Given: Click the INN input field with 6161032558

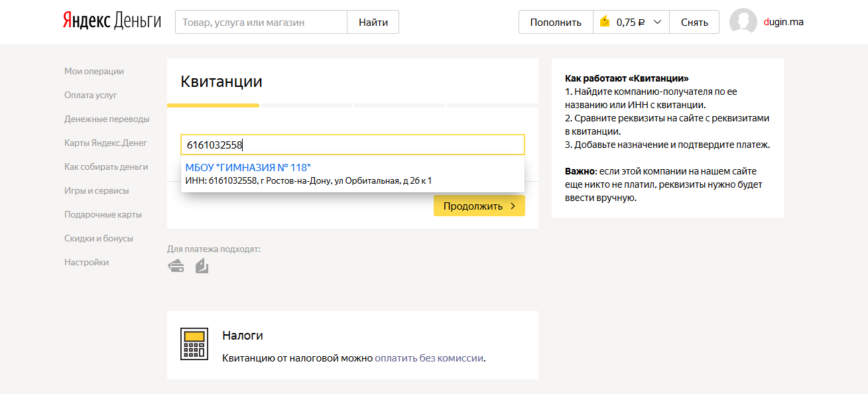Looking at the screenshot, I should coord(353,145).
